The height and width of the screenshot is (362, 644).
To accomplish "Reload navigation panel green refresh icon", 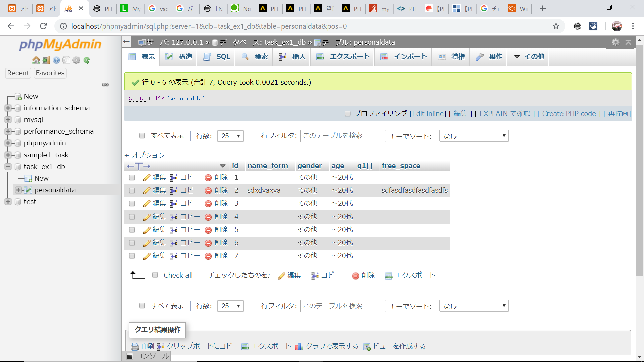I will [x=87, y=60].
